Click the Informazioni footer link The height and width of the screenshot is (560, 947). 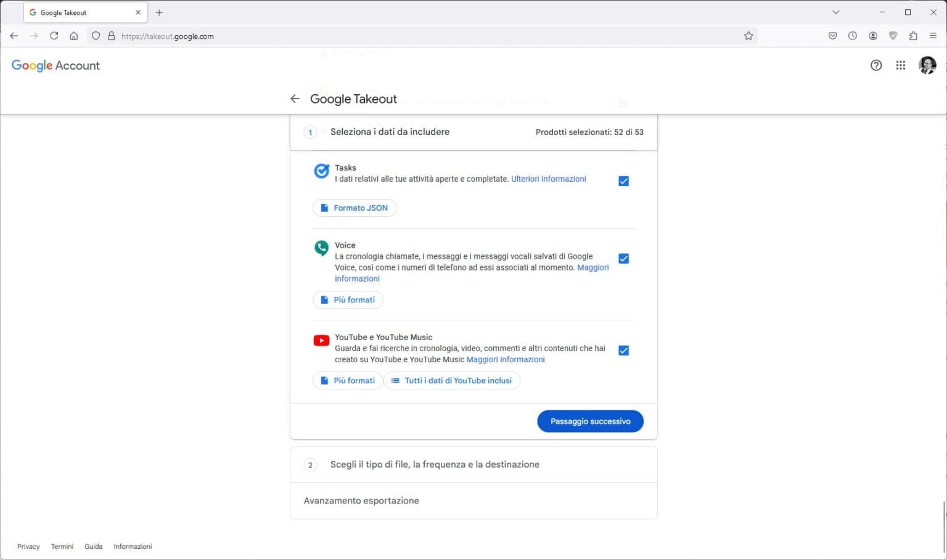133,546
